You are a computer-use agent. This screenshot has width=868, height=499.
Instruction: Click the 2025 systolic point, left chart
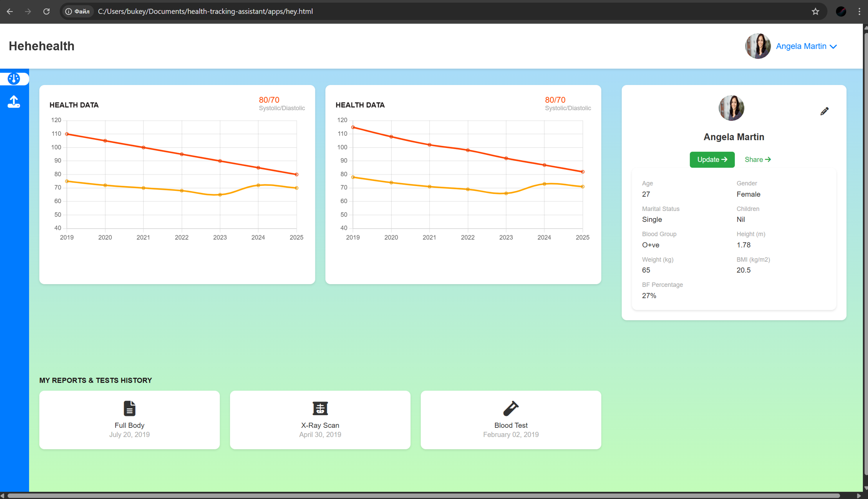(x=297, y=174)
